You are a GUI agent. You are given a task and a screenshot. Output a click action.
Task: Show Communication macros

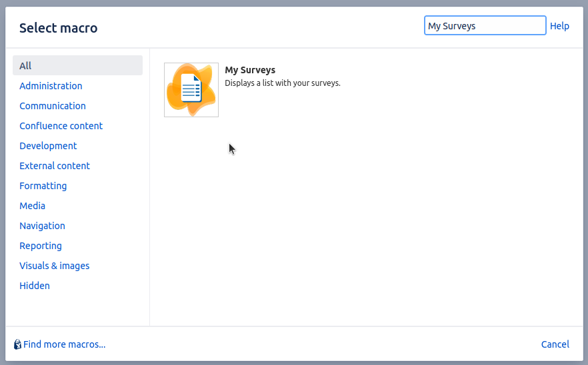click(x=53, y=106)
